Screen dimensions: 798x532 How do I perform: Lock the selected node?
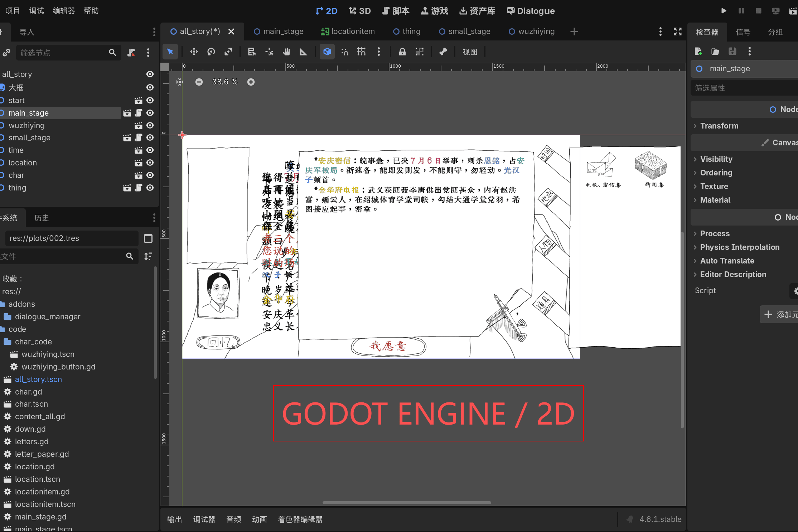click(x=402, y=52)
